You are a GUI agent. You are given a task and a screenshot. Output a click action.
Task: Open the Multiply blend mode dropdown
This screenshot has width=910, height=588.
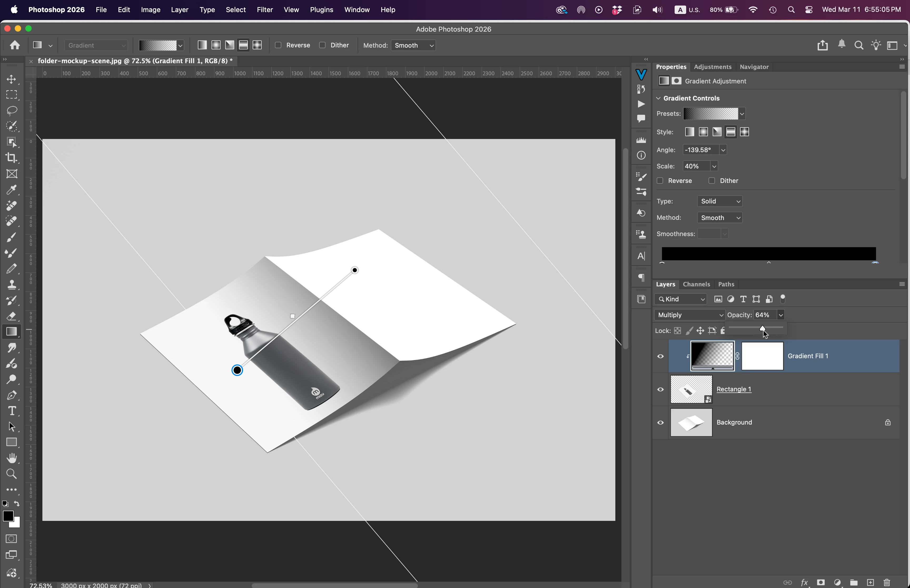point(690,315)
